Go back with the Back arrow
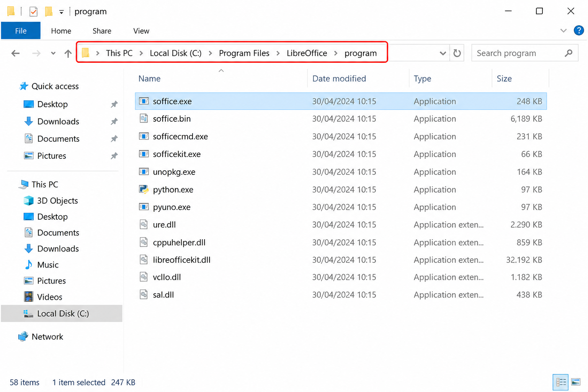The width and height of the screenshot is (588, 392). click(x=15, y=53)
